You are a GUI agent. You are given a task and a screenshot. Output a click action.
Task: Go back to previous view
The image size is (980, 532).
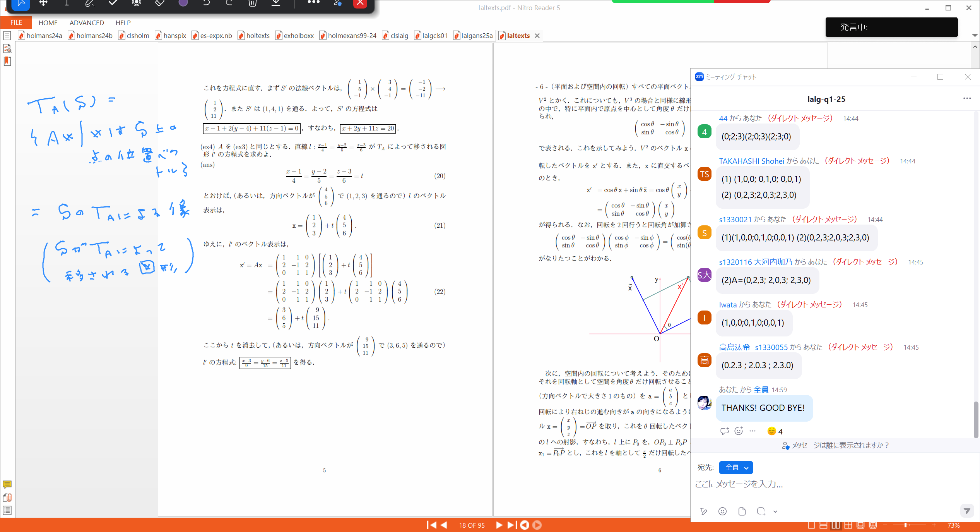(524, 525)
